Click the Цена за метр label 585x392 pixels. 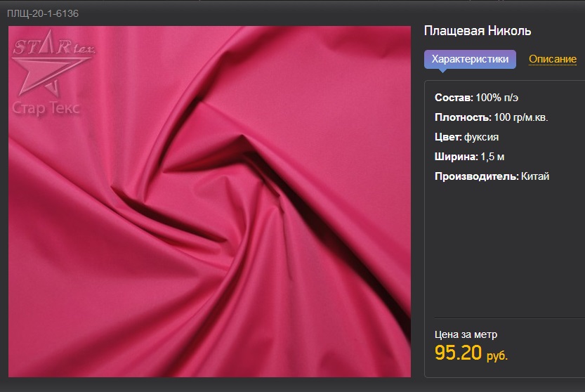(466, 334)
